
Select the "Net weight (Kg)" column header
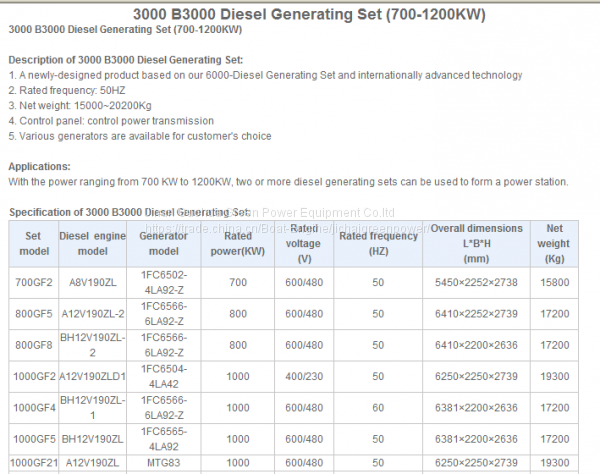point(553,243)
